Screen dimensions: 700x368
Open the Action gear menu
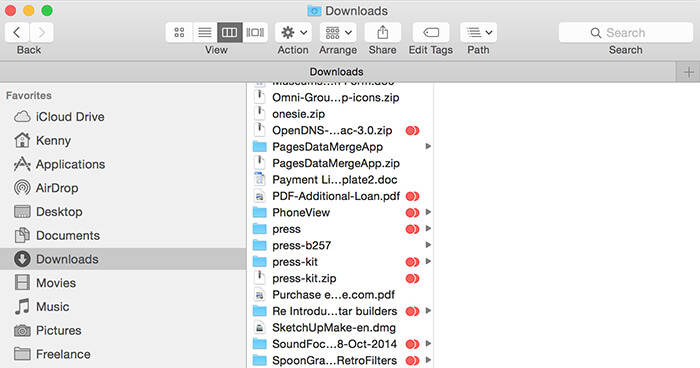[x=293, y=33]
